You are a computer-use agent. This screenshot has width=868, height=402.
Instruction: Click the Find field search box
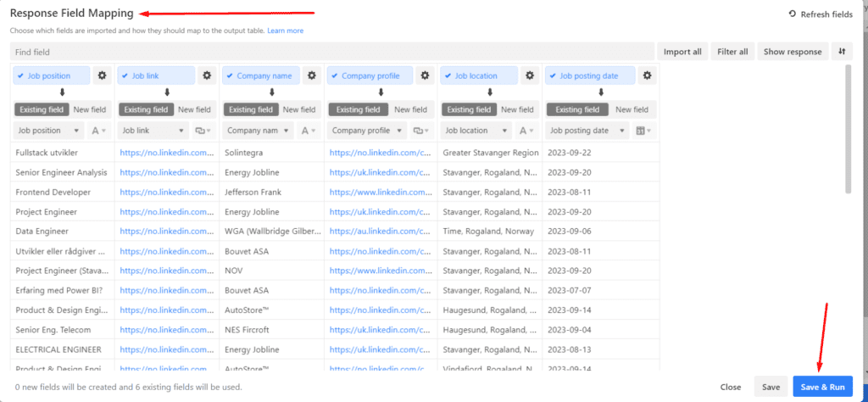(x=331, y=52)
